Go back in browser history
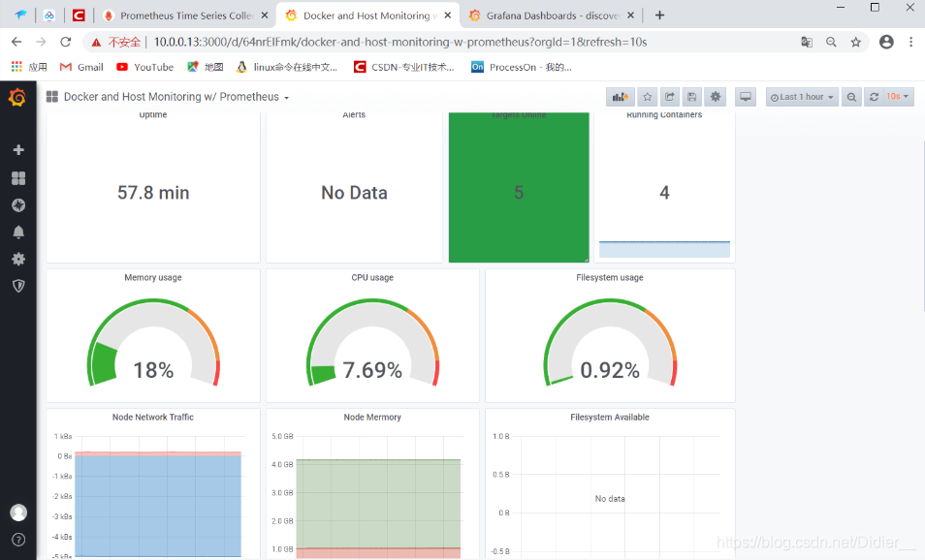Screen dimensions: 925x560 16,42
